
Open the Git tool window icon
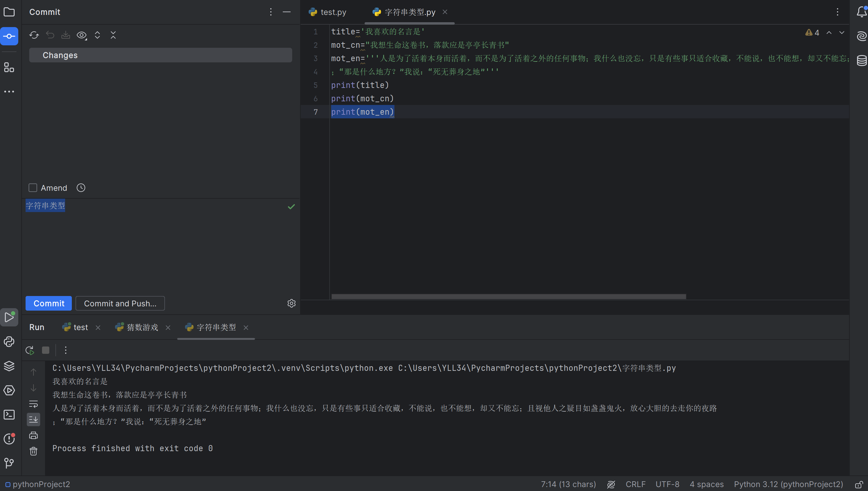tap(9, 463)
